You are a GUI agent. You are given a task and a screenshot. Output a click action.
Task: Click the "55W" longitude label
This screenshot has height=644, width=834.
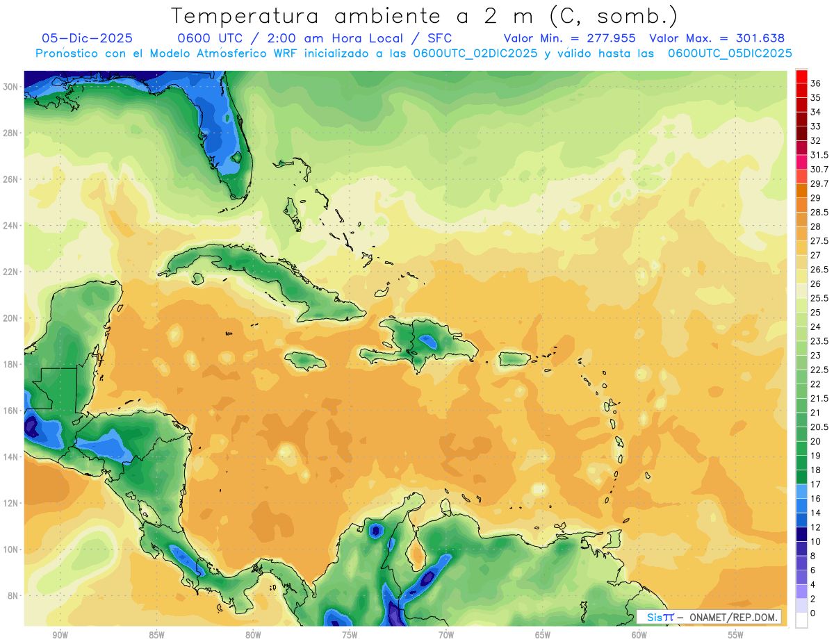point(736,635)
